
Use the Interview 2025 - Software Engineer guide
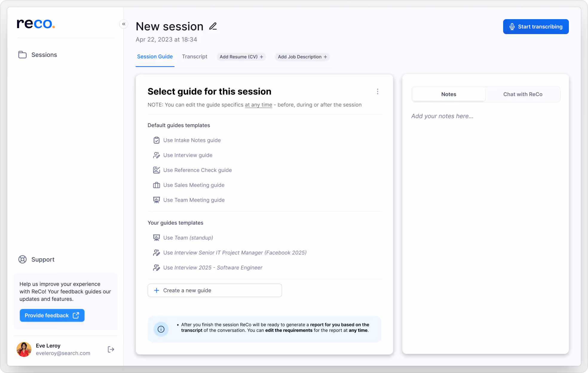click(212, 267)
